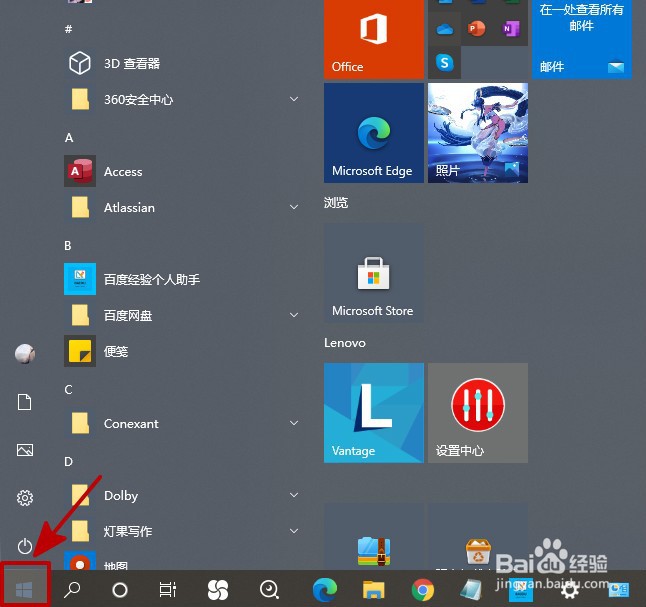Open File Explorer from the taskbar

click(373, 590)
